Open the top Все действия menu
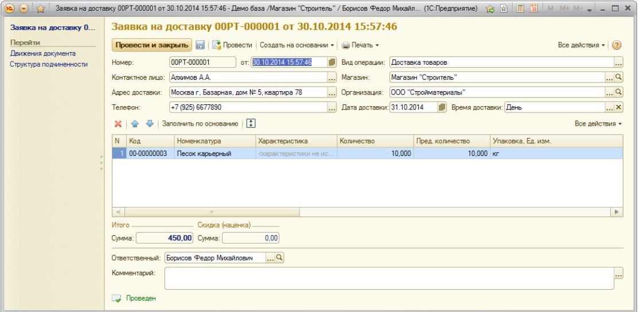 pos(581,45)
